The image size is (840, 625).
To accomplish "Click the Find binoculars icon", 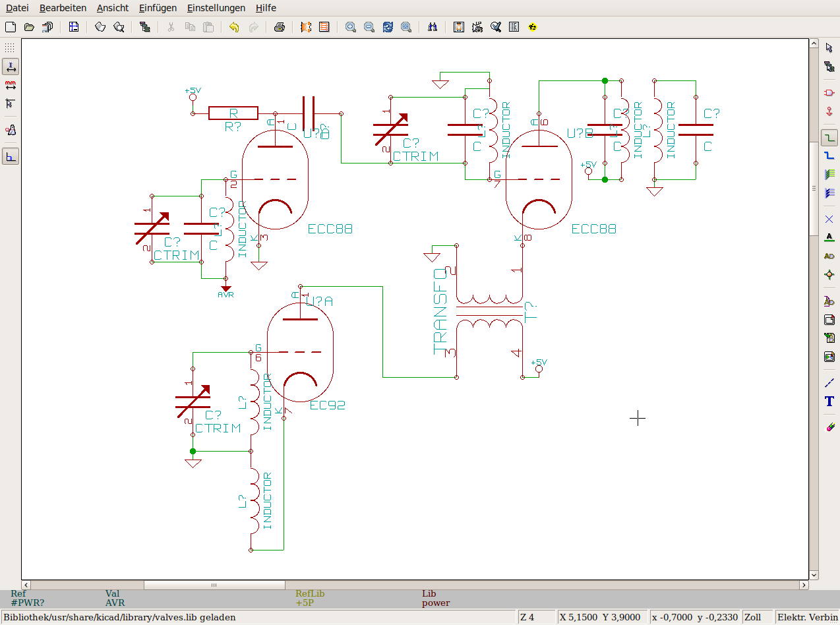I will 433,27.
